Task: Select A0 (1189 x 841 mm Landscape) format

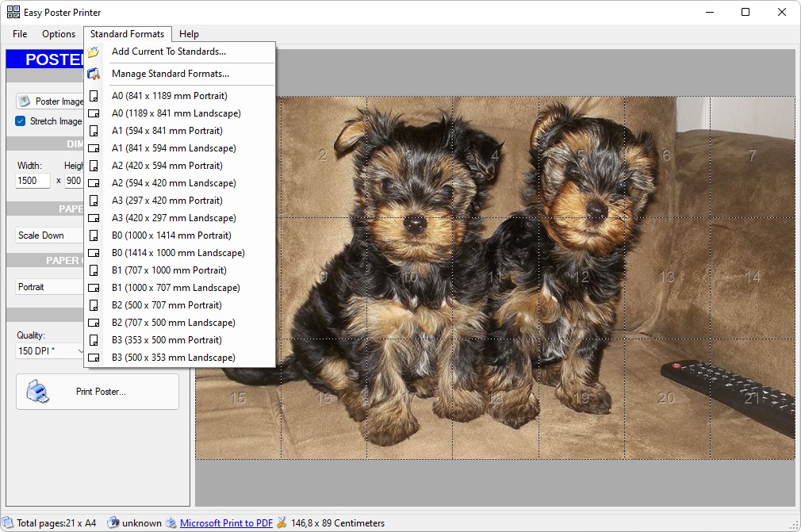Action: tap(180, 113)
